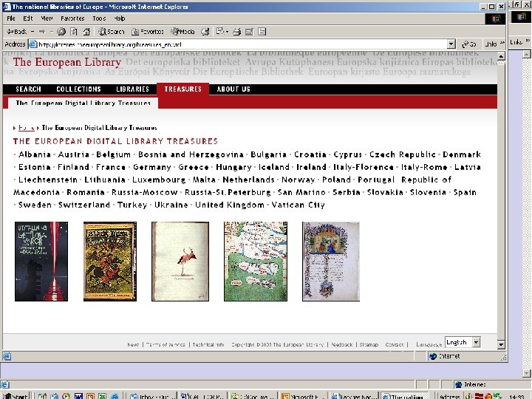532x399 pixels.
Task: Click the Go button next to address bar
Action: pyautogui.click(x=469, y=44)
